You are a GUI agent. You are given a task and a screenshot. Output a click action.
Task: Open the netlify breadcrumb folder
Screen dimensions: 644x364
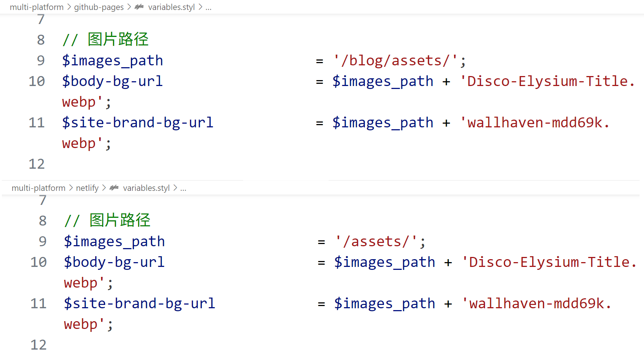[87, 188]
